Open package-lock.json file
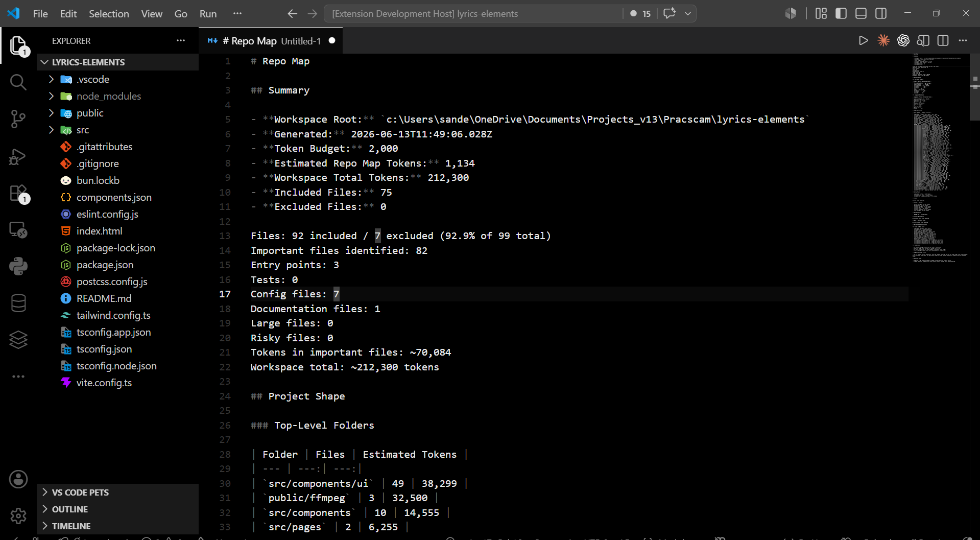The width and height of the screenshot is (980, 540). (117, 248)
